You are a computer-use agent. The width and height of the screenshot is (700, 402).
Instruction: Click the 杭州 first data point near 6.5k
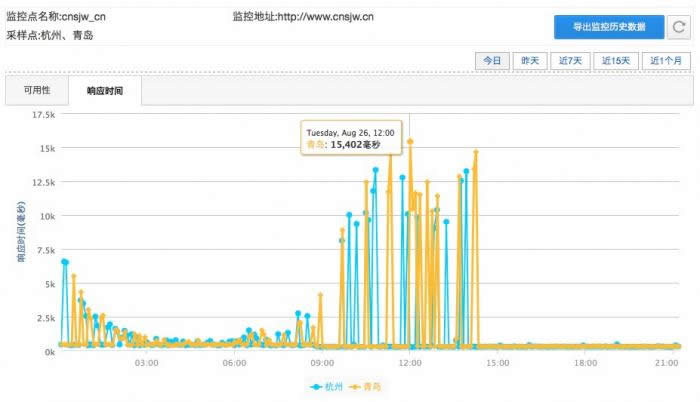64,262
